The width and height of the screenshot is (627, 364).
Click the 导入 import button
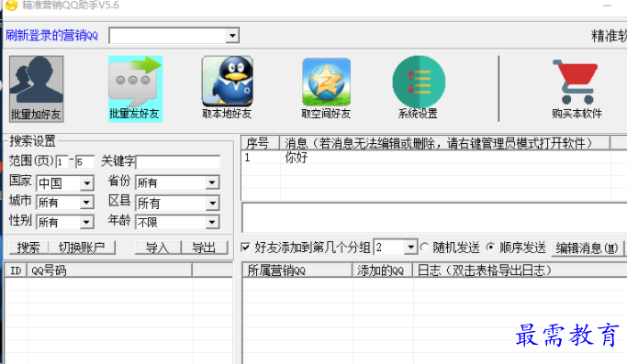click(158, 248)
